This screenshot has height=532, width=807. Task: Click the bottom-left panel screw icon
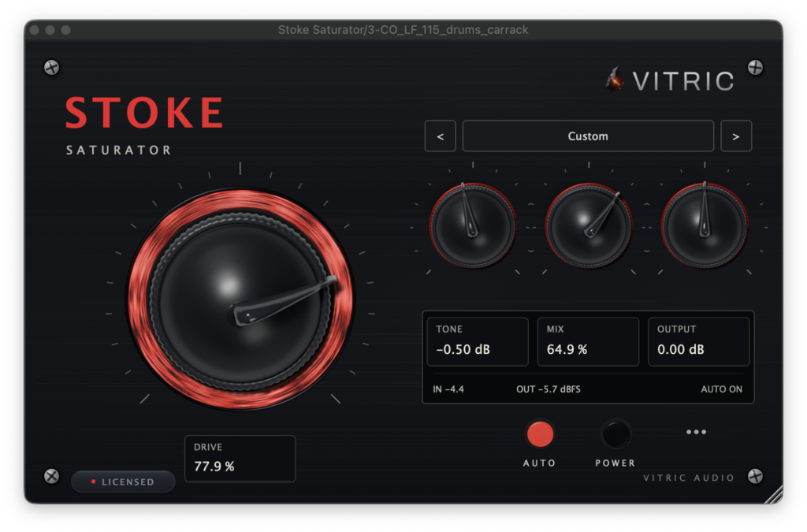point(51,476)
